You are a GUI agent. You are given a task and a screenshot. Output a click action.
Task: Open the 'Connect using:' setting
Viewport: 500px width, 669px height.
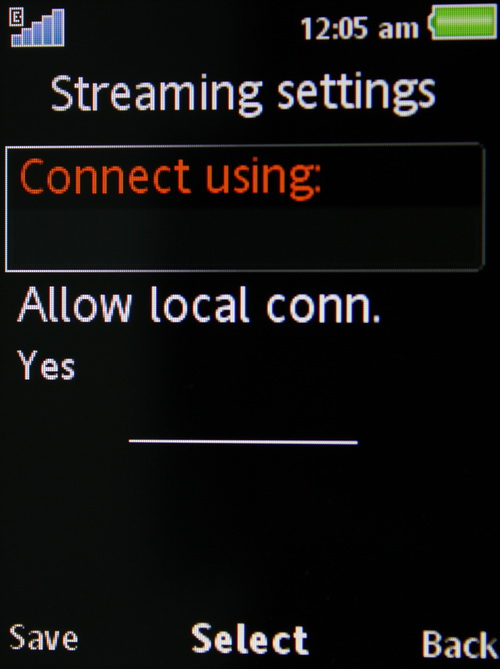[170, 177]
